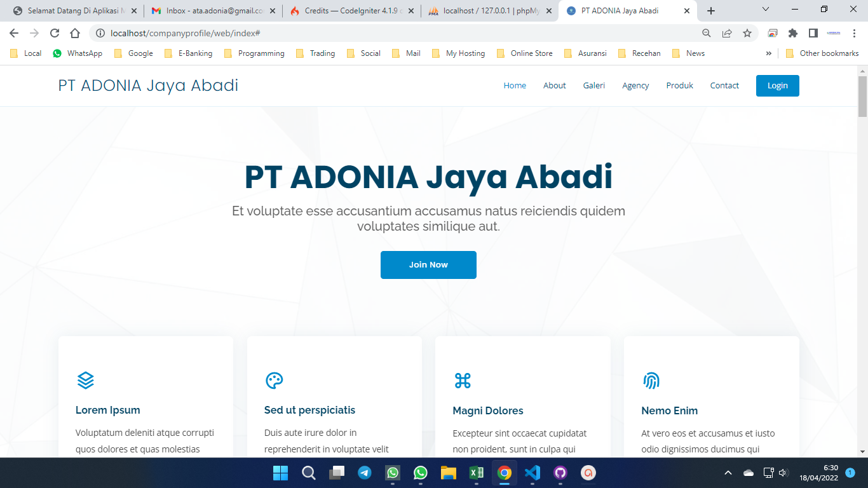The height and width of the screenshot is (488, 868).
Task: Open the Chrome extensions puzzle icon
Action: coord(793,33)
